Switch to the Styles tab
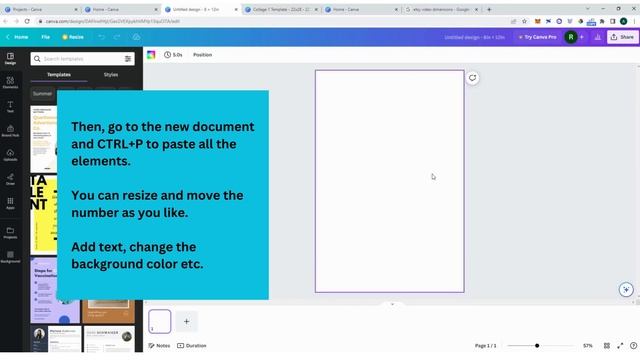Screen dimensions: 640x360 pos(111,75)
